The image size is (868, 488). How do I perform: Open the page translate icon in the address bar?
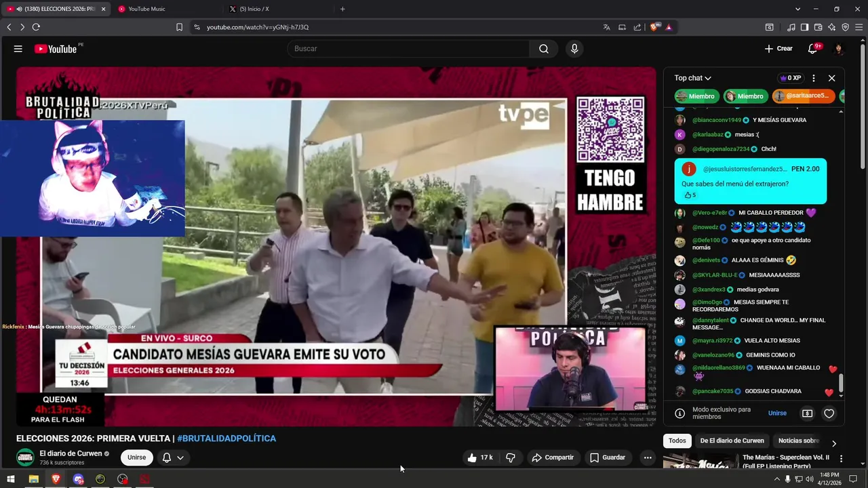pos(606,27)
